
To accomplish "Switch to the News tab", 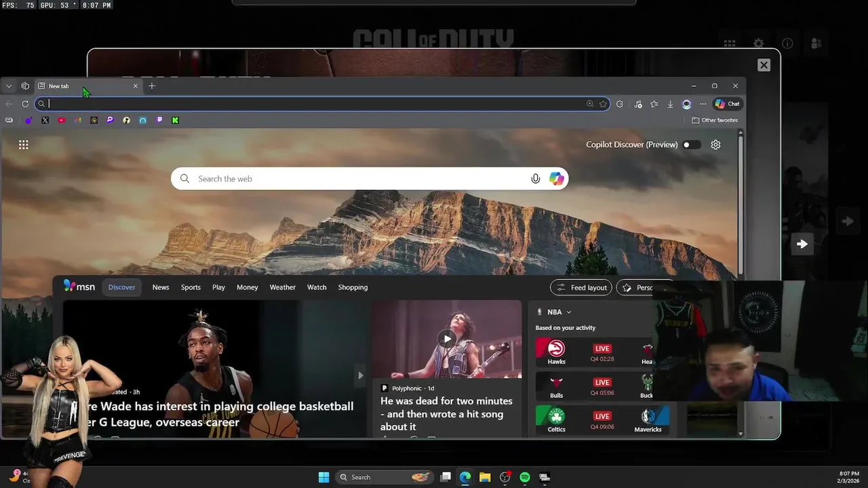I will [161, 287].
